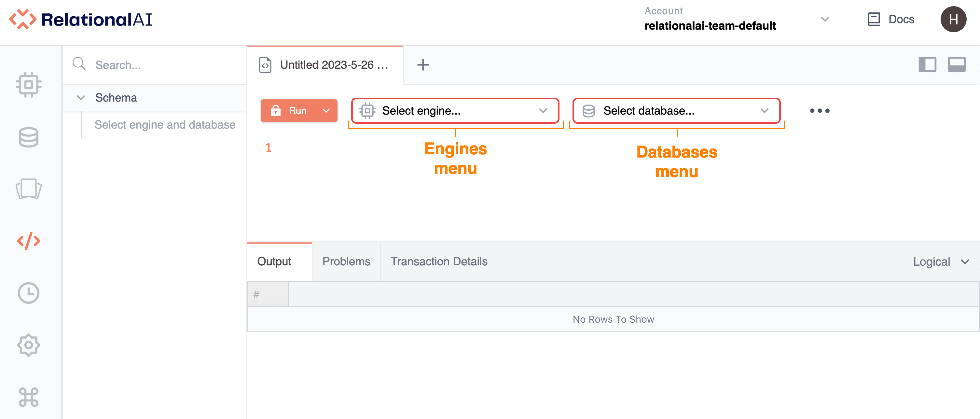Screen dimensions: 980x419
Task: Open the Notebooks sidebar icon
Action: coord(29,189)
